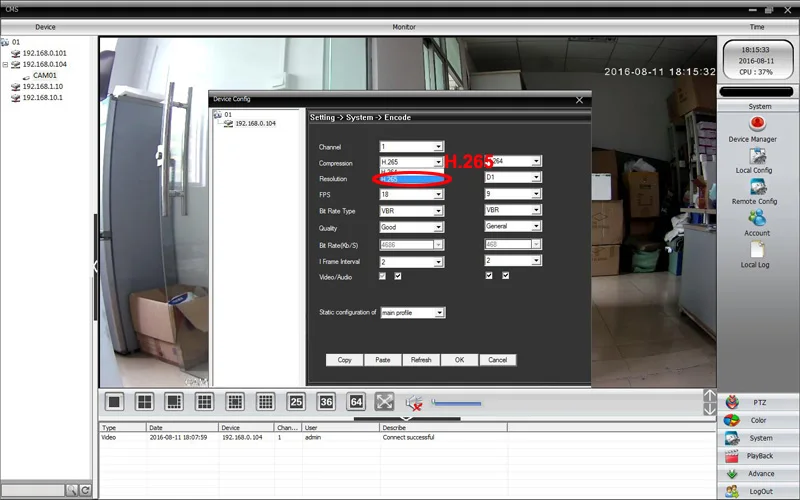Toggle sub stream Audio checkbox
The height and width of the screenshot is (500, 800).
point(506,276)
